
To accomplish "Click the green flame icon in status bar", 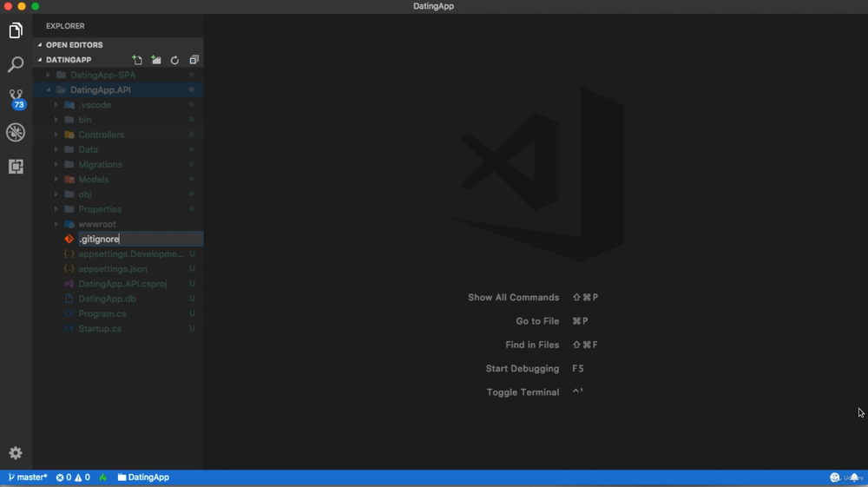I will (103, 477).
